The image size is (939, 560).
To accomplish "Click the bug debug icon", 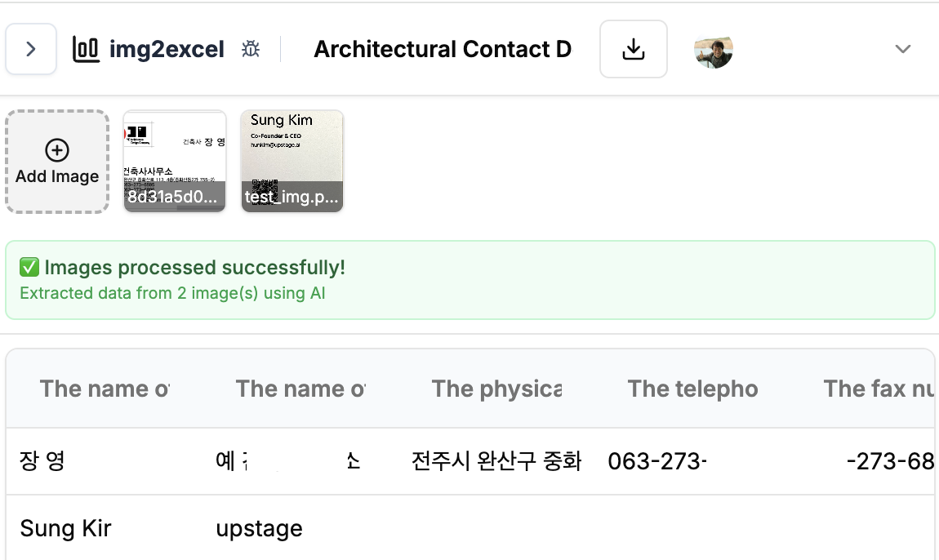I will click(x=251, y=49).
